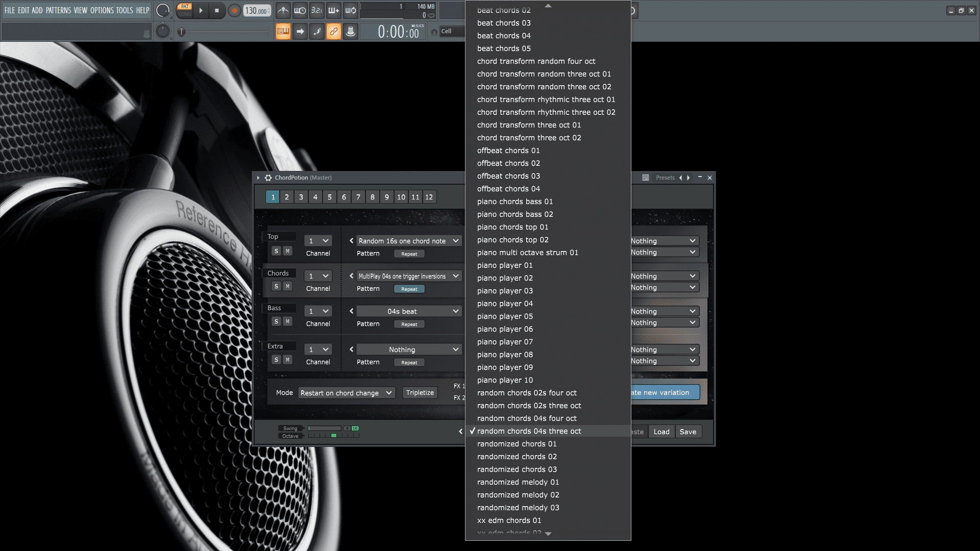
Task: Click the metronome icon in the toolbar
Action: (283, 10)
